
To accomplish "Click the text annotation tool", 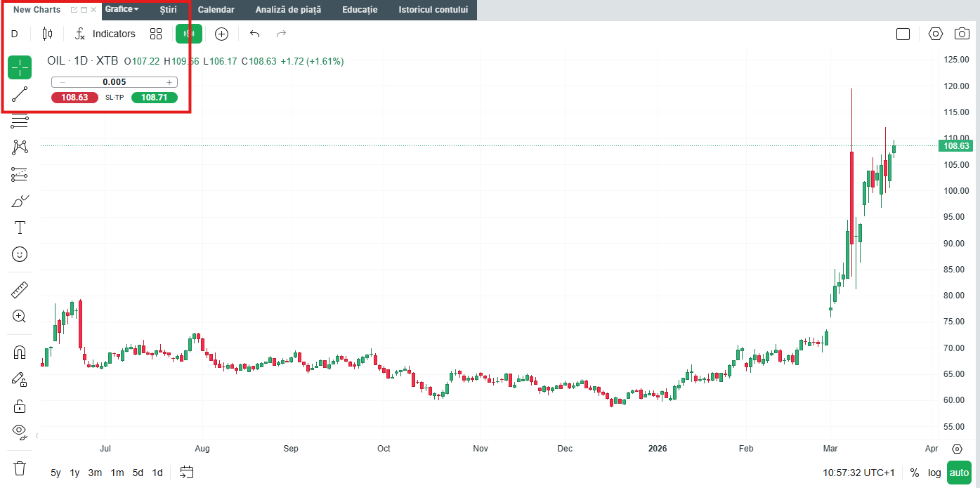I will pos(20,227).
